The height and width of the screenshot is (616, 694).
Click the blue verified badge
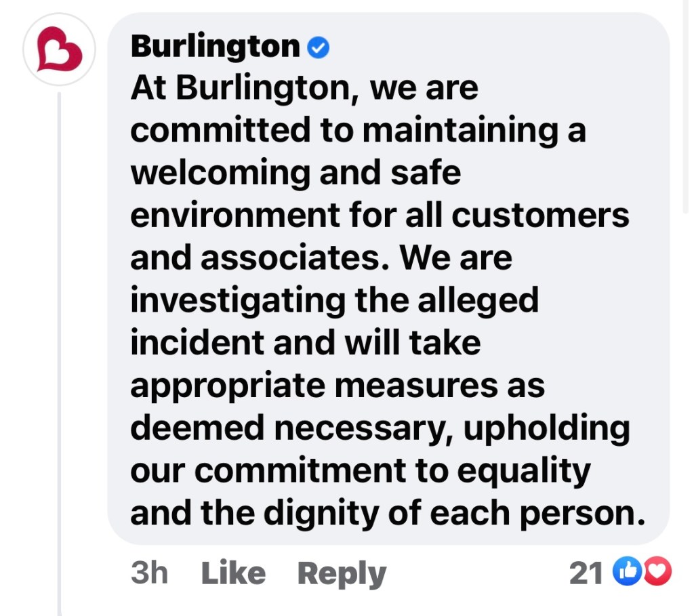(x=319, y=47)
